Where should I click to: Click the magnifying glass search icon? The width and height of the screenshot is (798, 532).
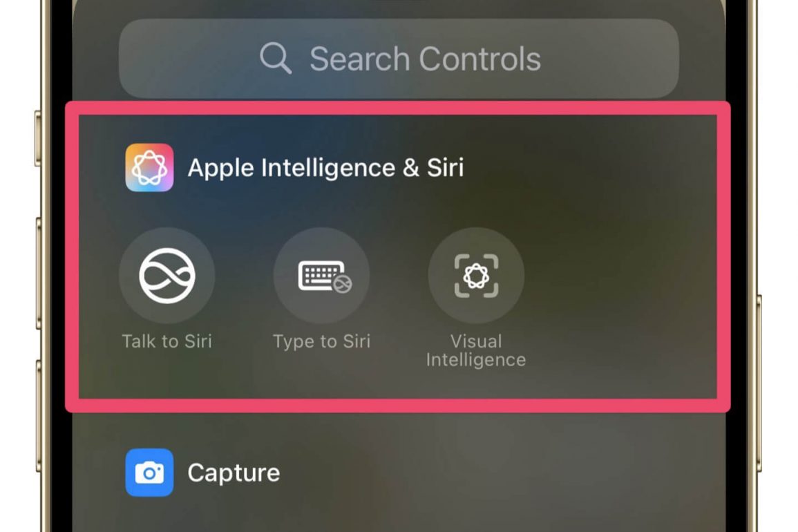[x=276, y=59]
